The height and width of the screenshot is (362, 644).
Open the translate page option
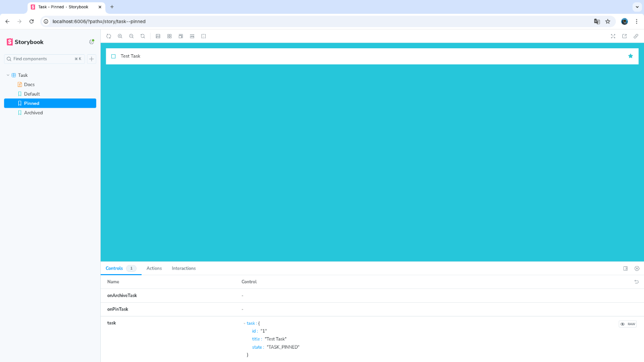597,21
